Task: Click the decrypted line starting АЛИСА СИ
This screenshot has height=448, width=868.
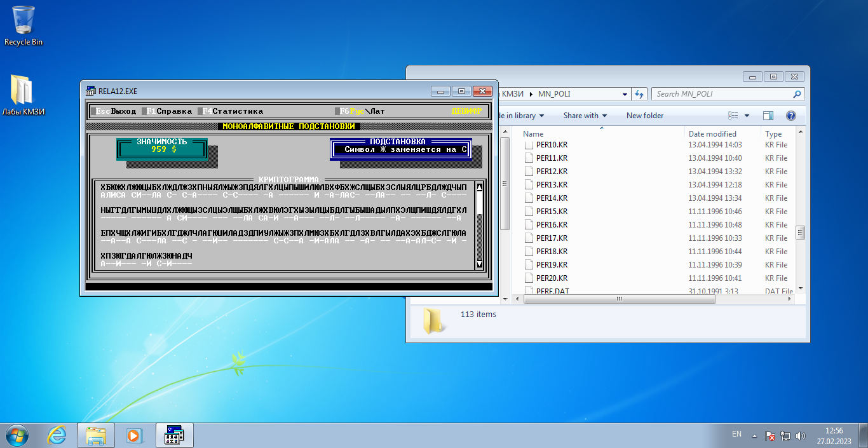Action: pyautogui.click(x=283, y=195)
